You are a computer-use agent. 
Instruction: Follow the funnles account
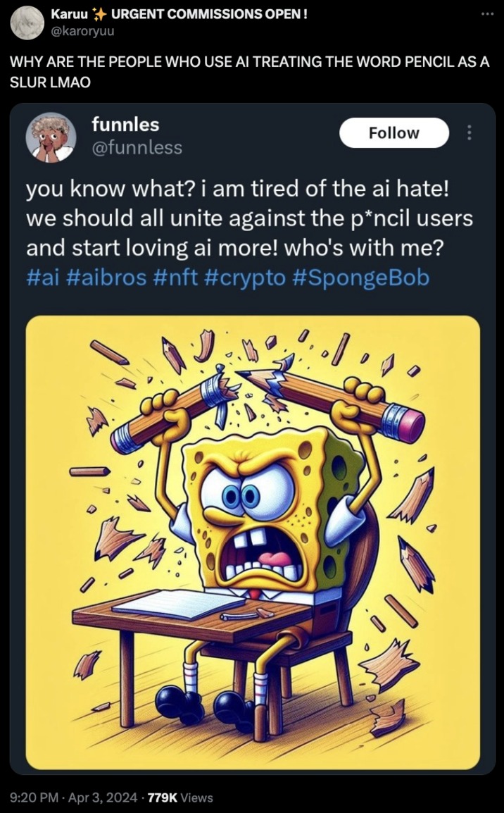pos(393,133)
